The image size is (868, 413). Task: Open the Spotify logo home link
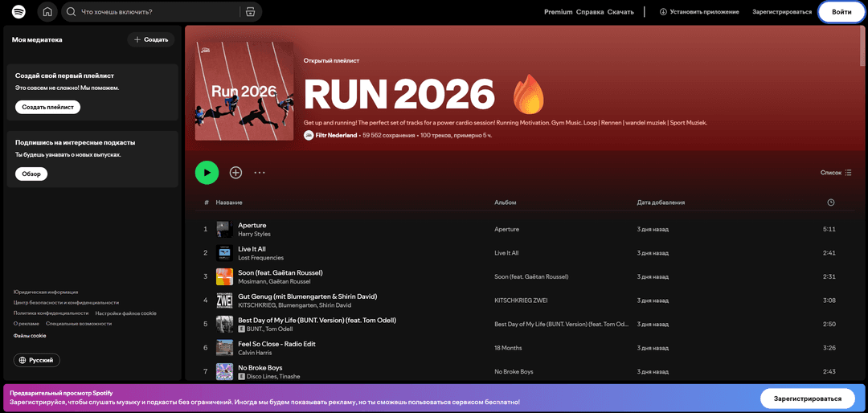(x=18, y=11)
